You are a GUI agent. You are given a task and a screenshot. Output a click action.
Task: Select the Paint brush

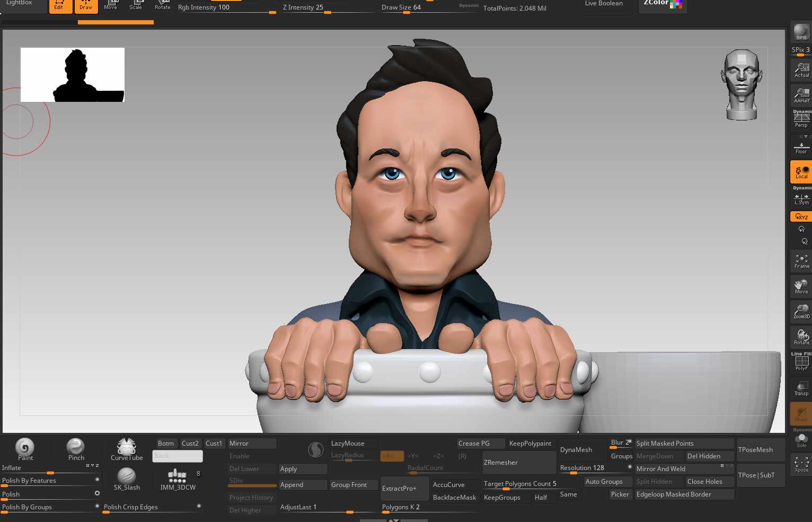pos(25,449)
